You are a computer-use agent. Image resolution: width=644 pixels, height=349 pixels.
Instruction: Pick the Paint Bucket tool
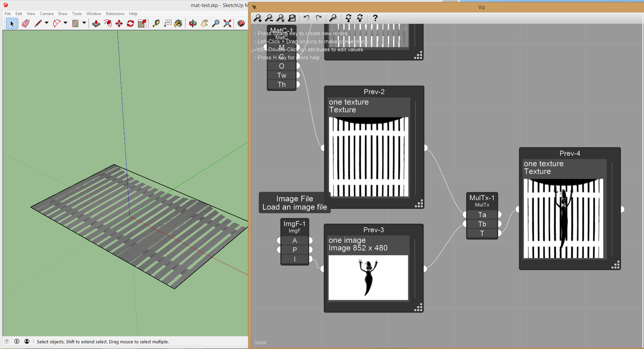[x=178, y=23]
